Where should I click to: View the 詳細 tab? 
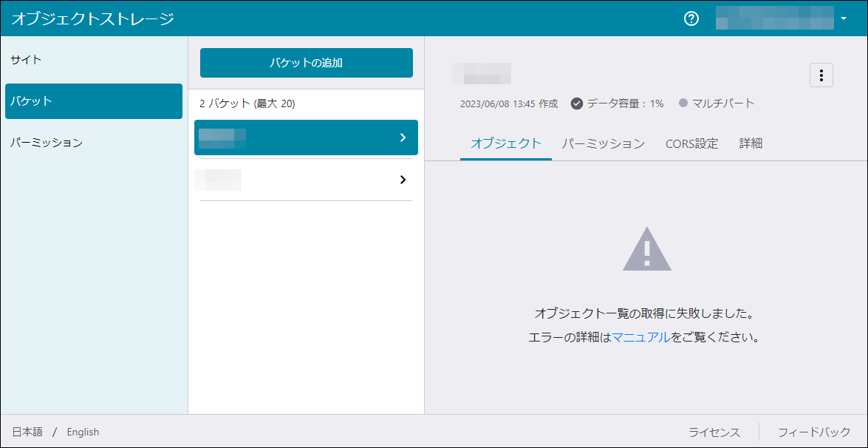pos(751,143)
